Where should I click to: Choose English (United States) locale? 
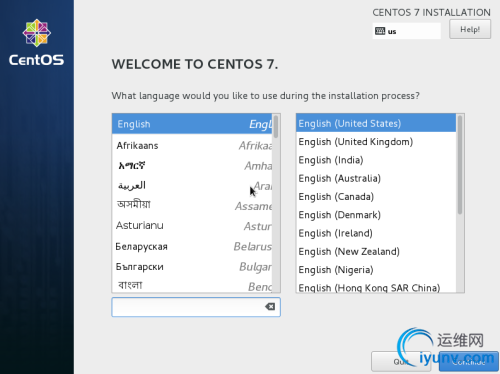click(376, 123)
